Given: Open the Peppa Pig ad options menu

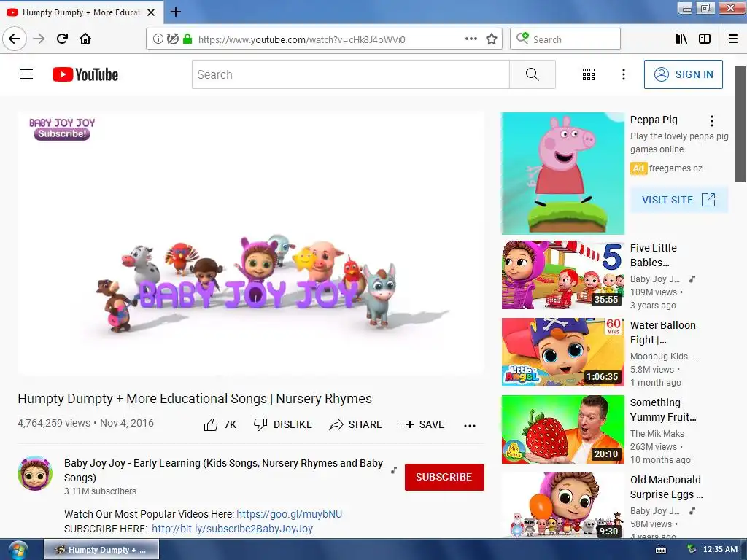Looking at the screenshot, I should coord(712,121).
